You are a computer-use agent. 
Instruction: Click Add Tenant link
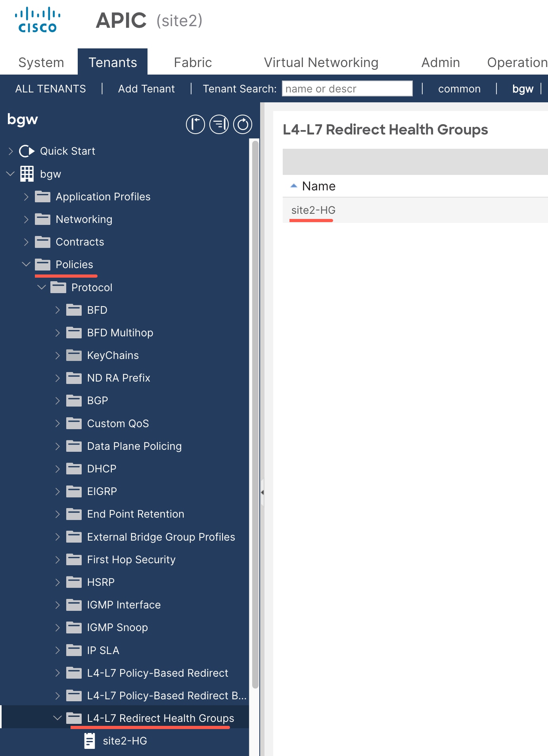pyautogui.click(x=146, y=88)
